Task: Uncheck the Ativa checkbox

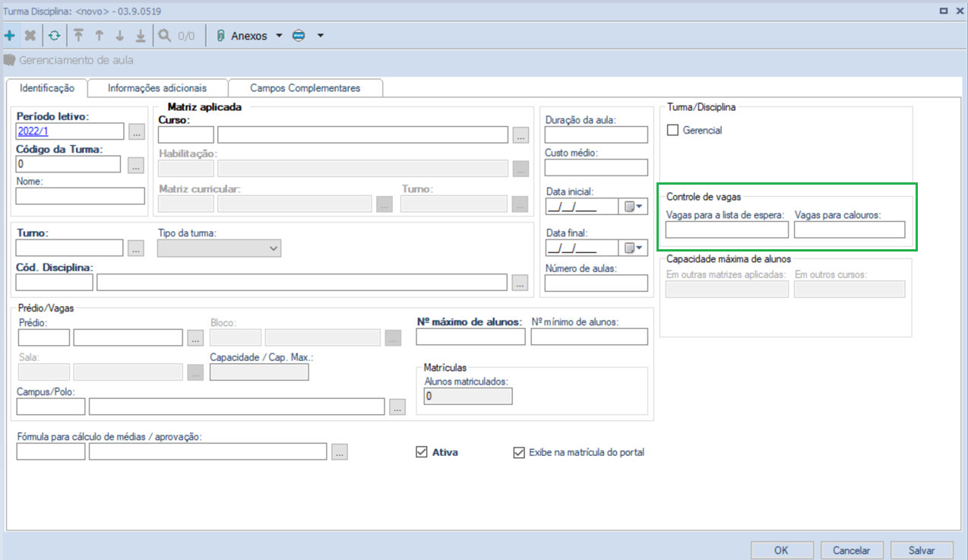Action: pyautogui.click(x=422, y=452)
